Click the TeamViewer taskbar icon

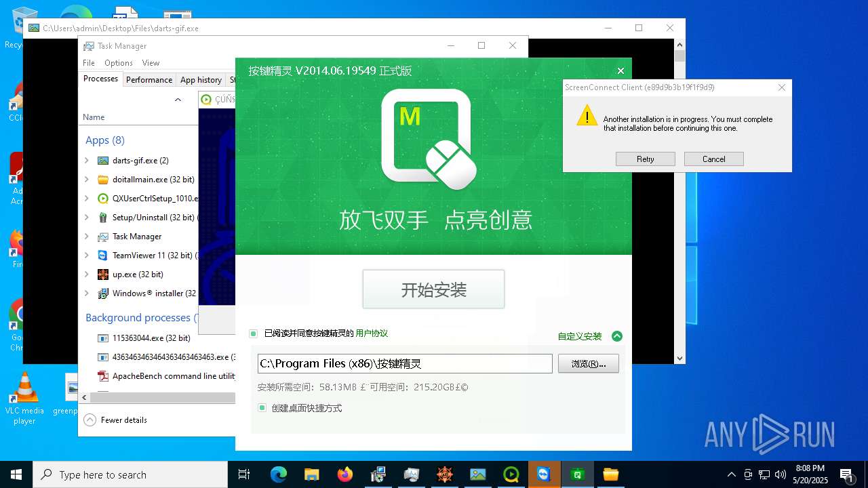pos(544,474)
